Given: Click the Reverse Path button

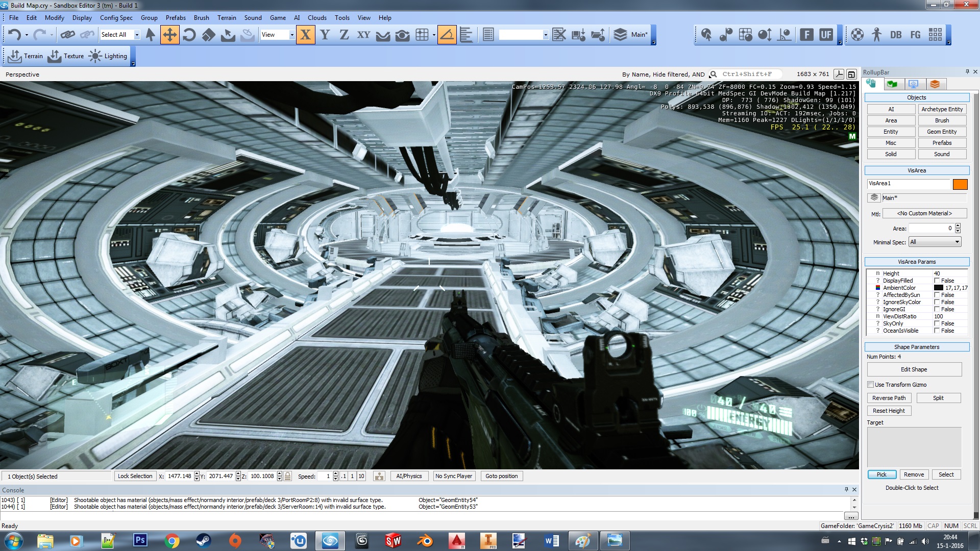Looking at the screenshot, I should pos(889,398).
